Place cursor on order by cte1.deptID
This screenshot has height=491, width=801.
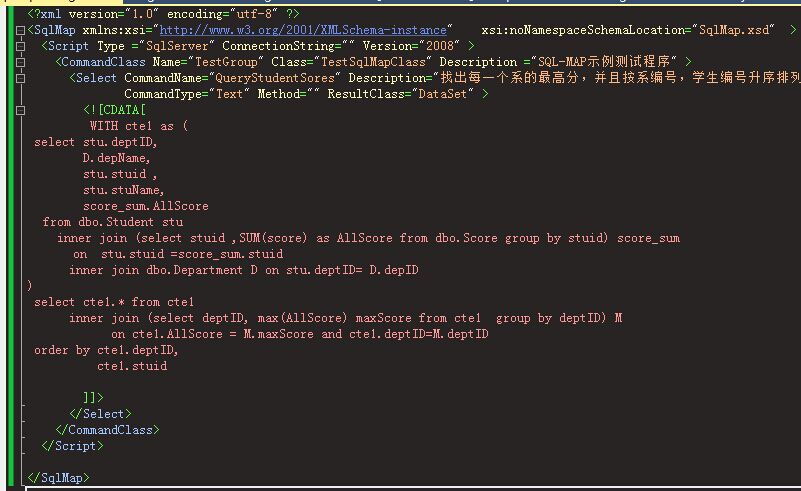[106, 350]
